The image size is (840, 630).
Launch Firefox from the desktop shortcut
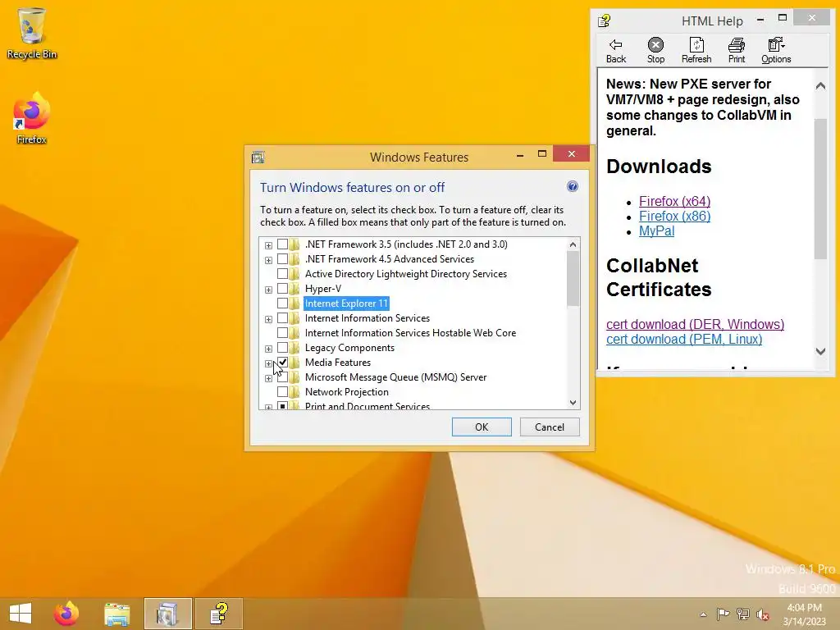click(32, 118)
